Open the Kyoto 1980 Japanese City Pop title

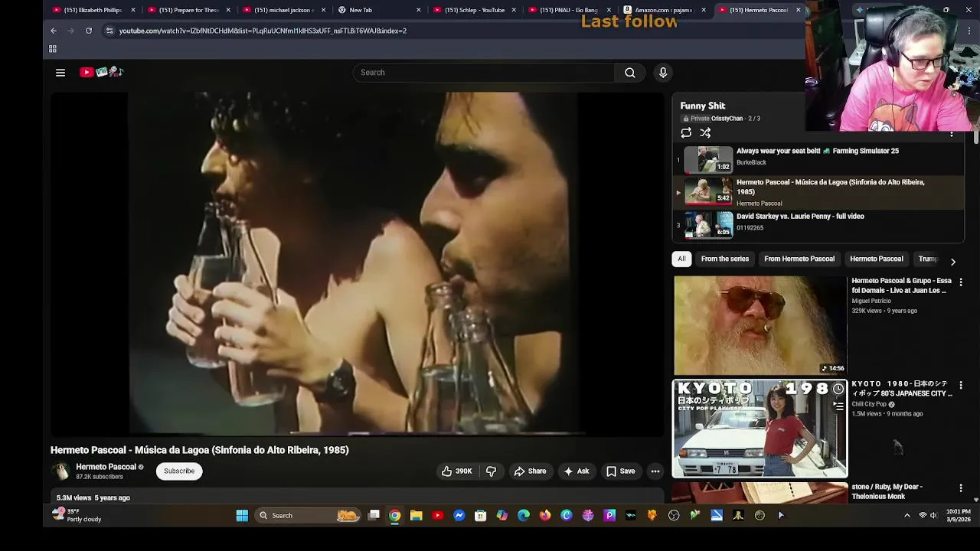(902, 389)
